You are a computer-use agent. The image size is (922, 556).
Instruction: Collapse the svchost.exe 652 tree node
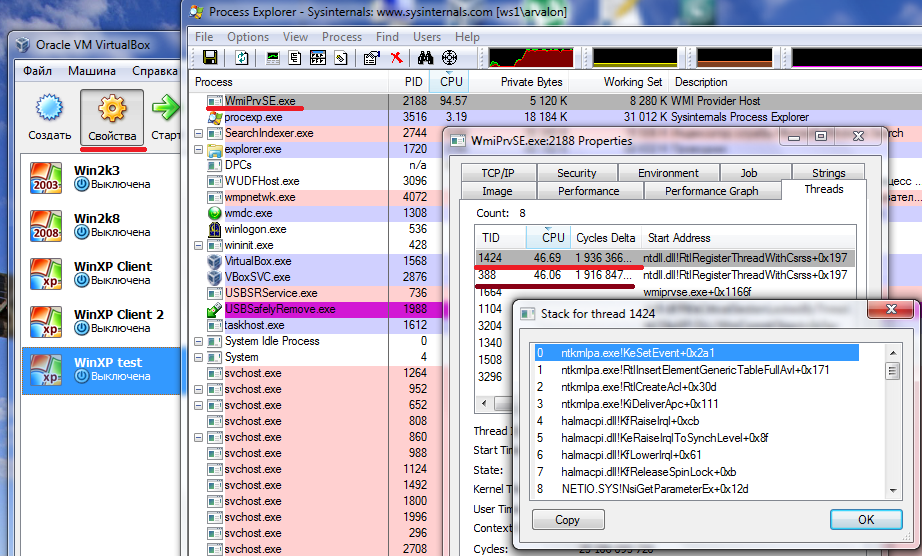[199, 406]
